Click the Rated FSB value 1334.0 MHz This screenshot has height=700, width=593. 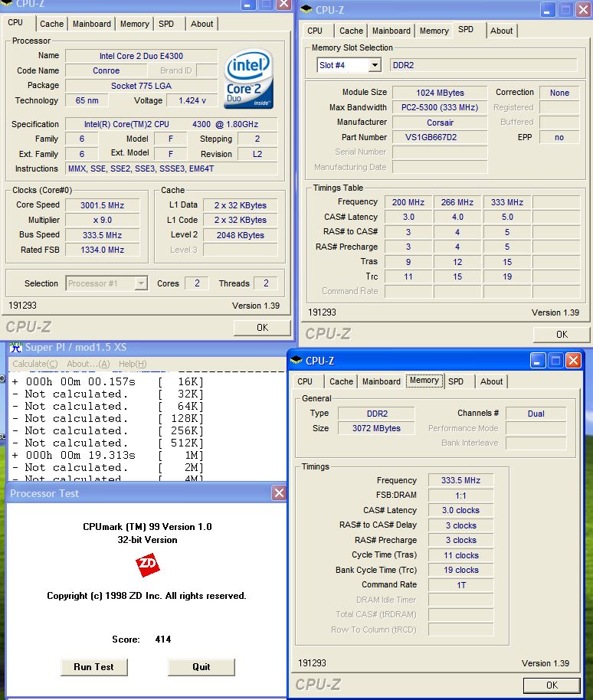(102, 250)
